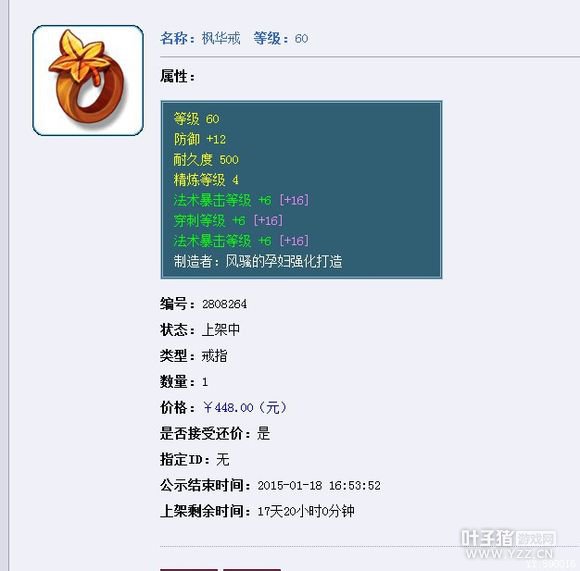
Task: Click the 是否接受还价 value 是
Action: tap(263, 433)
